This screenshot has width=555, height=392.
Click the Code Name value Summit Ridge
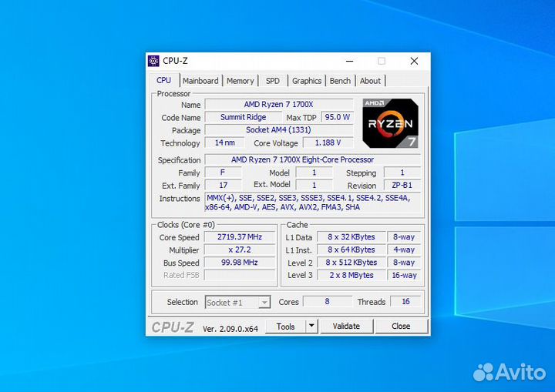[x=243, y=117]
